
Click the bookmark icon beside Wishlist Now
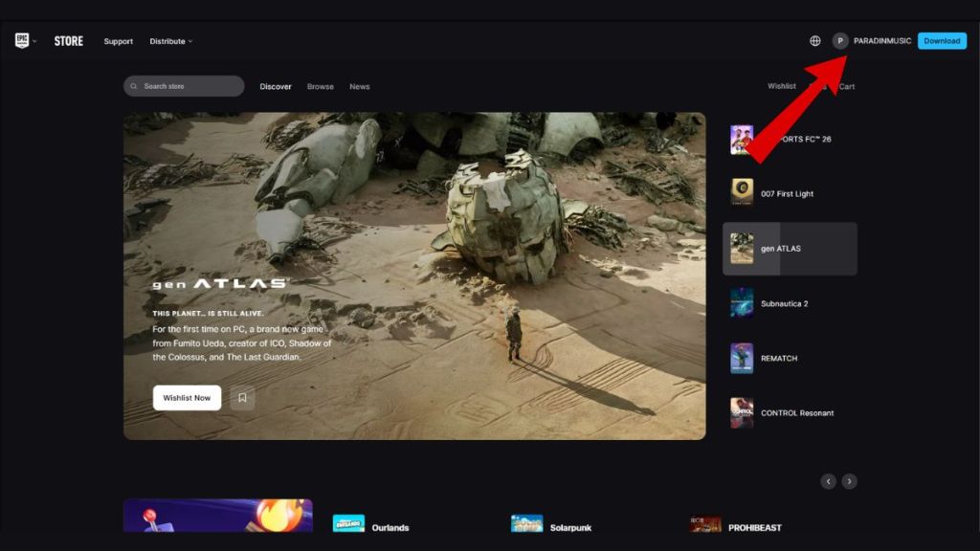(x=242, y=397)
